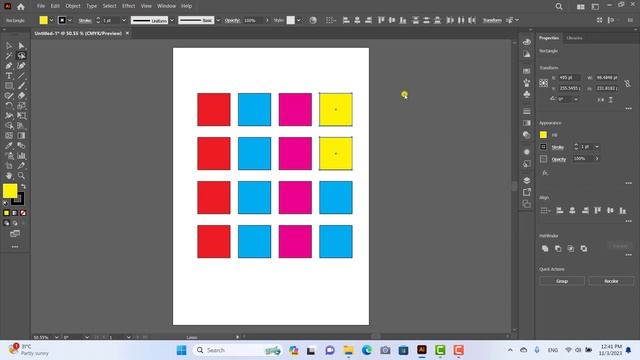Expand more Transform options ellipsis
This screenshot has height=360, width=640.
(x=629, y=109)
